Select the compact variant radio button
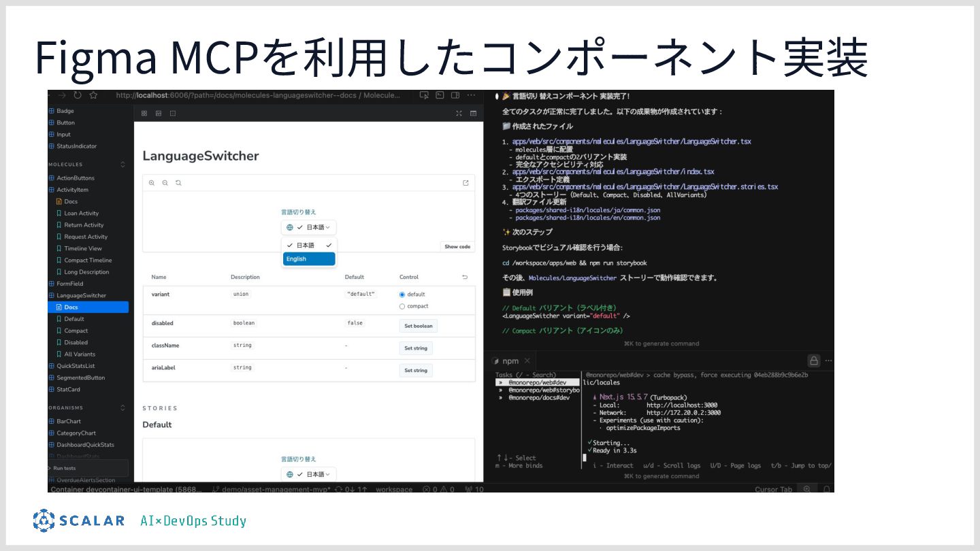Screen dimensions: 980x551 click(402, 306)
